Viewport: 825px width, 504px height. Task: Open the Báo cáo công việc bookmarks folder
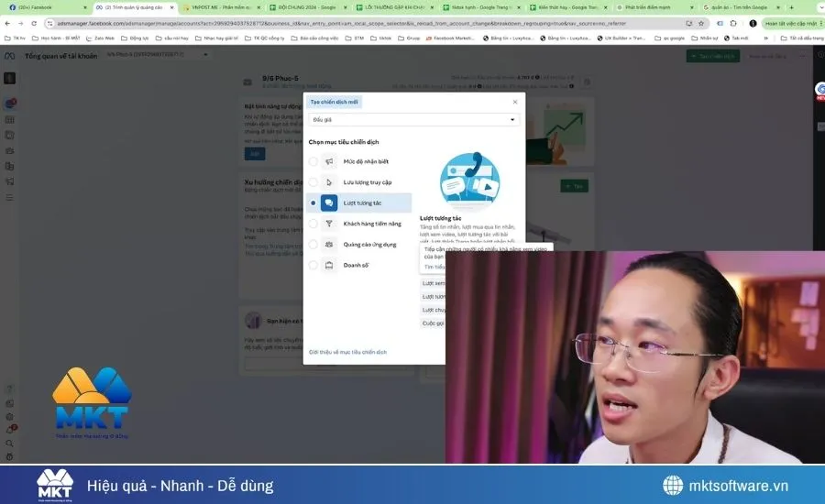pyautogui.click(x=314, y=38)
